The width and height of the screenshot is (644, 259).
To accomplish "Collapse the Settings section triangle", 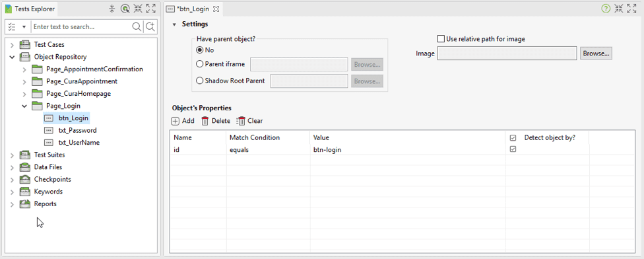I will 174,24.
